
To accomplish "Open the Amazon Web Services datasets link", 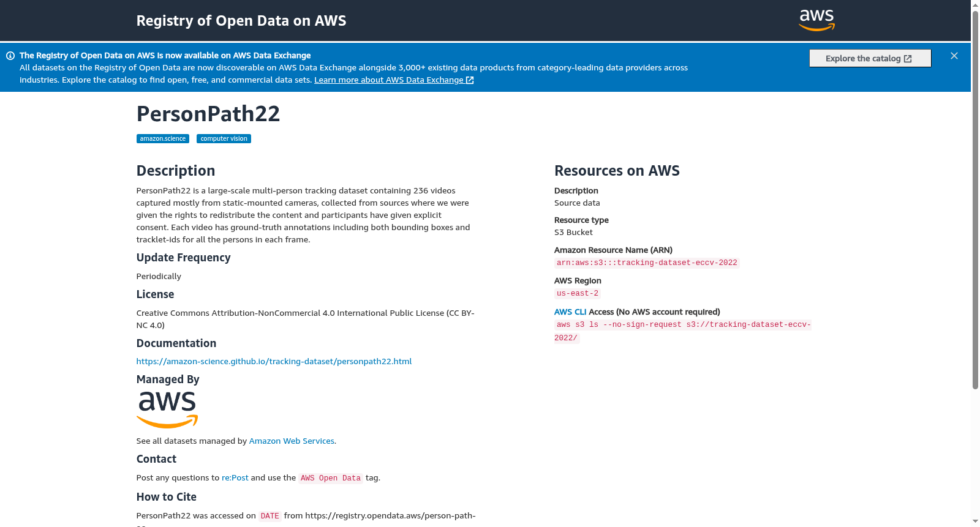I will point(292,441).
